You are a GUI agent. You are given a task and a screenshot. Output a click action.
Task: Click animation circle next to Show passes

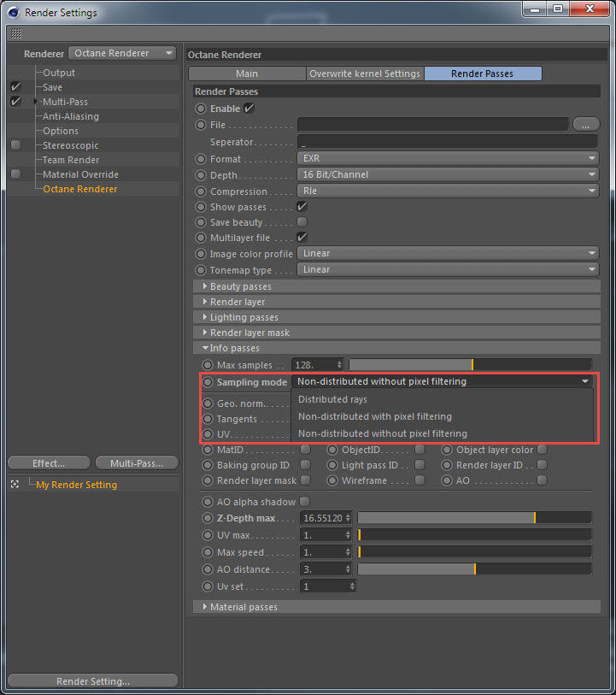pos(201,207)
